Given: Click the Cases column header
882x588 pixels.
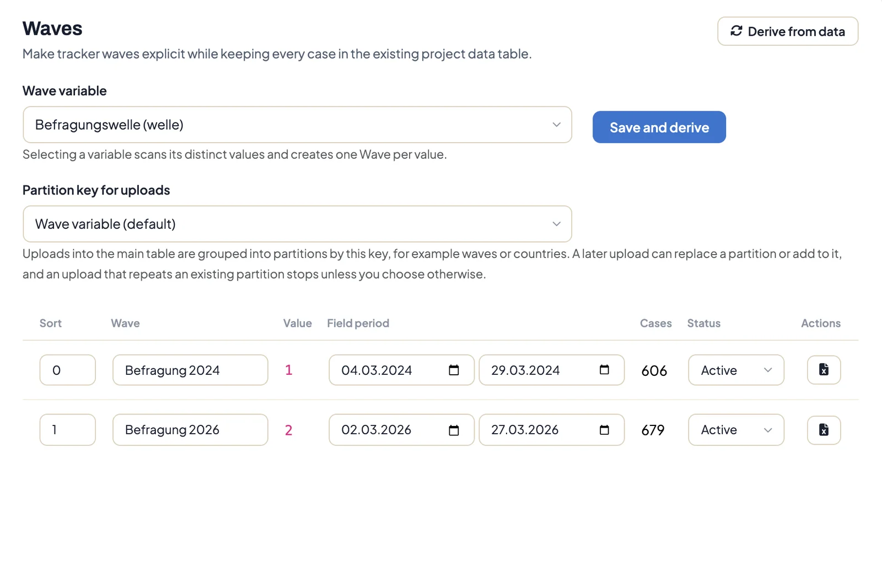Looking at the screenshot, I should (x=656, y=323).
